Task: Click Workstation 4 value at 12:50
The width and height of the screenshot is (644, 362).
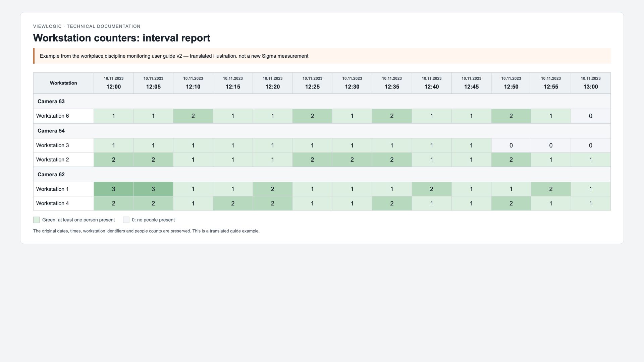Action: point(511,203)
